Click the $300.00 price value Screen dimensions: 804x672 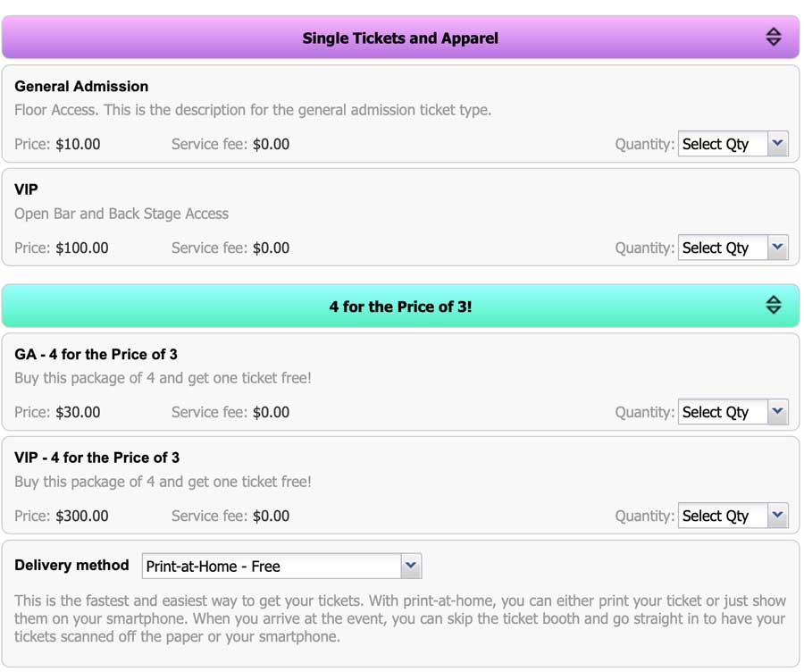click(x=82, y=516)
